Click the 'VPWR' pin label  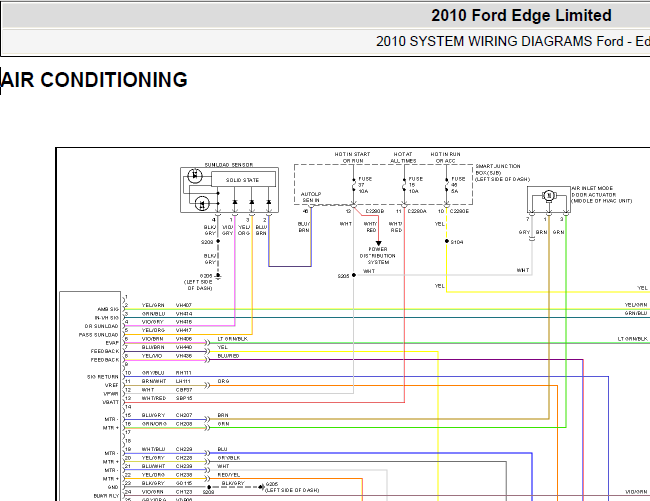(111, 394)
